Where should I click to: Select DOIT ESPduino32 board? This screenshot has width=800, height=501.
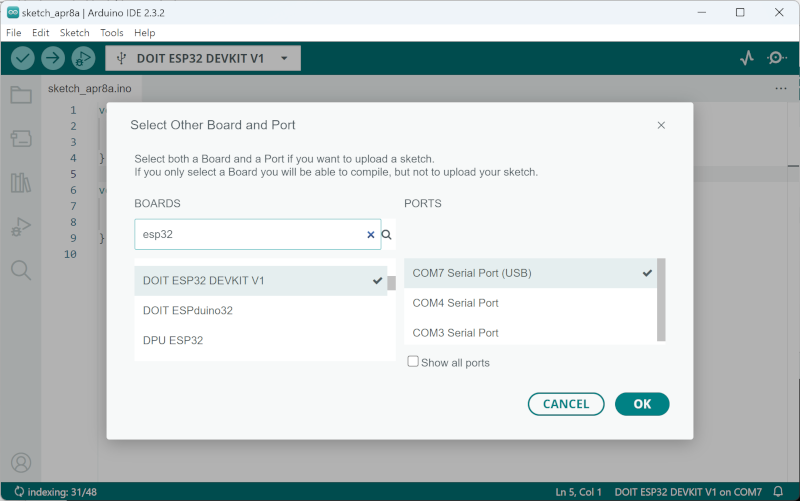[261, 310]
